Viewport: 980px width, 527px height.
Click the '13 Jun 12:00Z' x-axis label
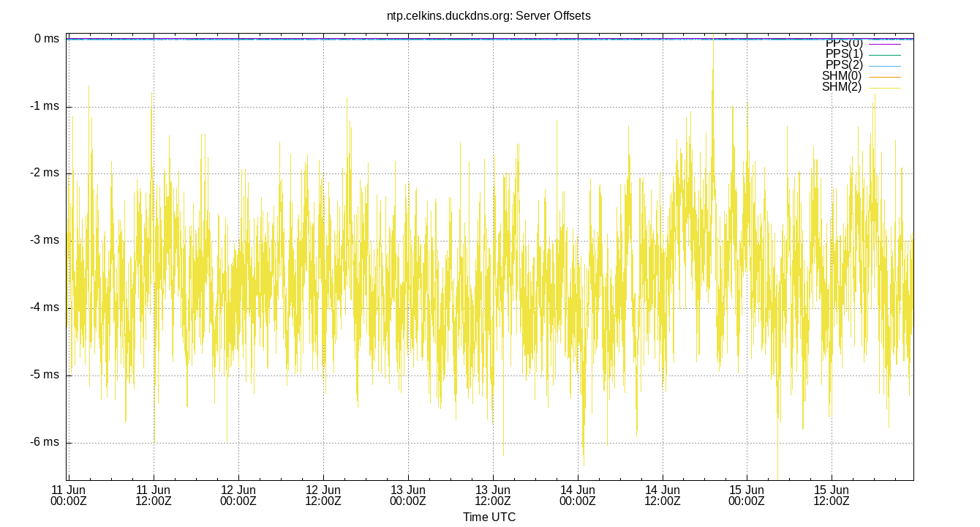[x=493, y=496]
